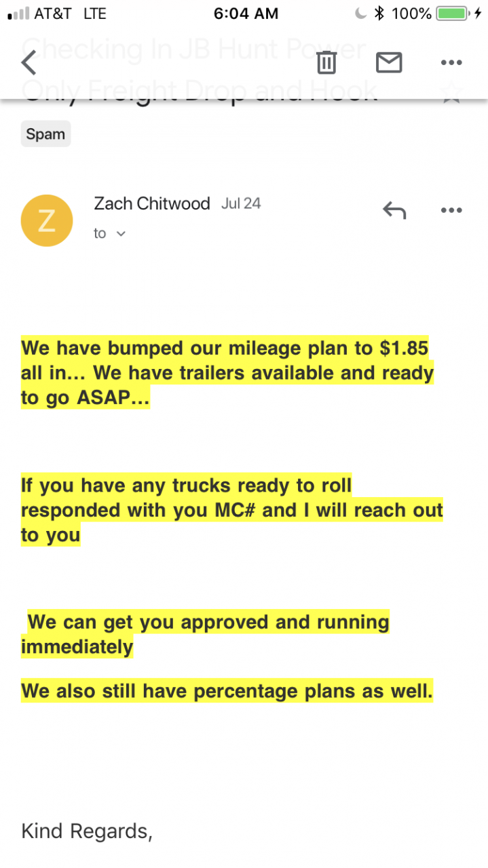The height and width of the screenshot is (868, 488).
Task: Tap the Jul 24 date
Action: (x=241, y=203)
